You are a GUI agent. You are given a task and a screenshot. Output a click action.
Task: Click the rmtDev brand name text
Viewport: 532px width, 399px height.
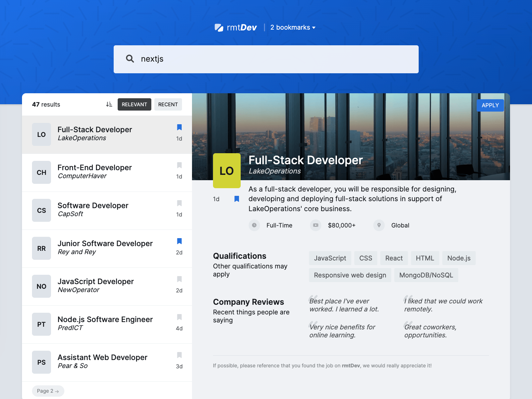click(242, 28)
